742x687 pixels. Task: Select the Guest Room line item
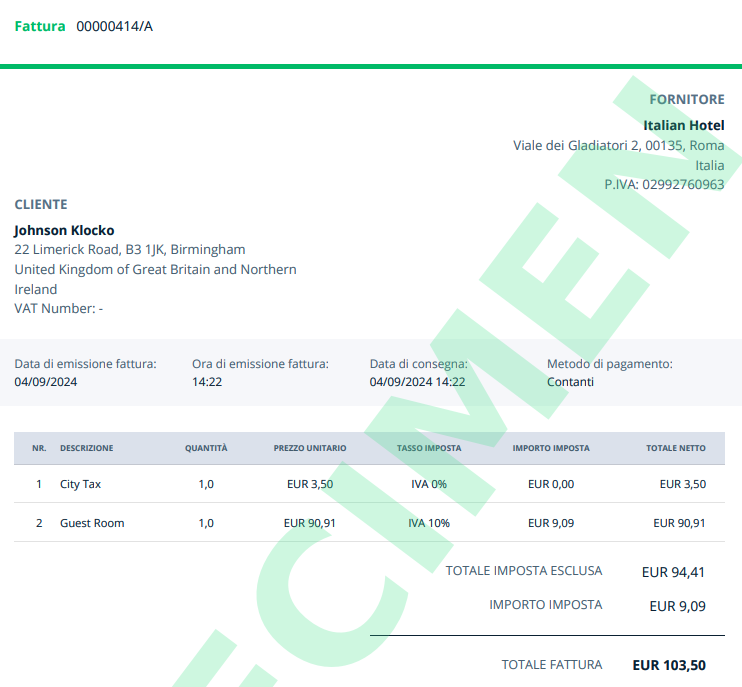coord(92,523)
